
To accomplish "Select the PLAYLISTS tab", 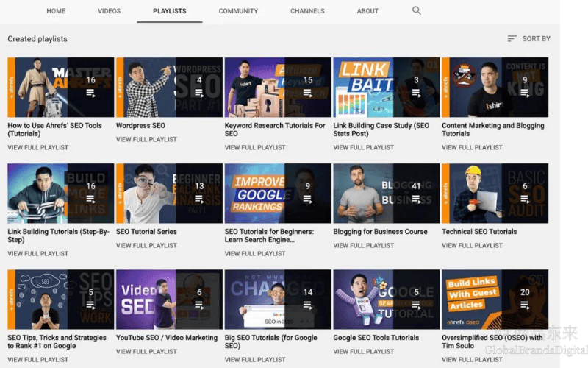I will point(170,11).
